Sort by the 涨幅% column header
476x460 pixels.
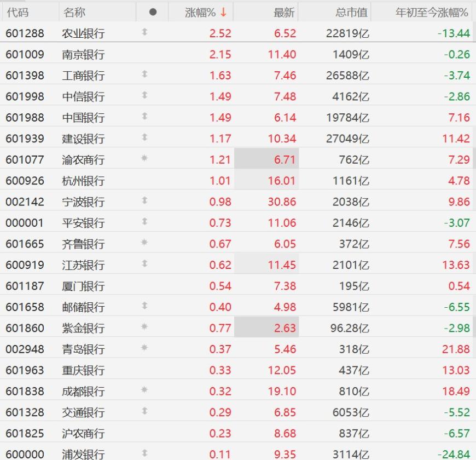coord(200,13)
